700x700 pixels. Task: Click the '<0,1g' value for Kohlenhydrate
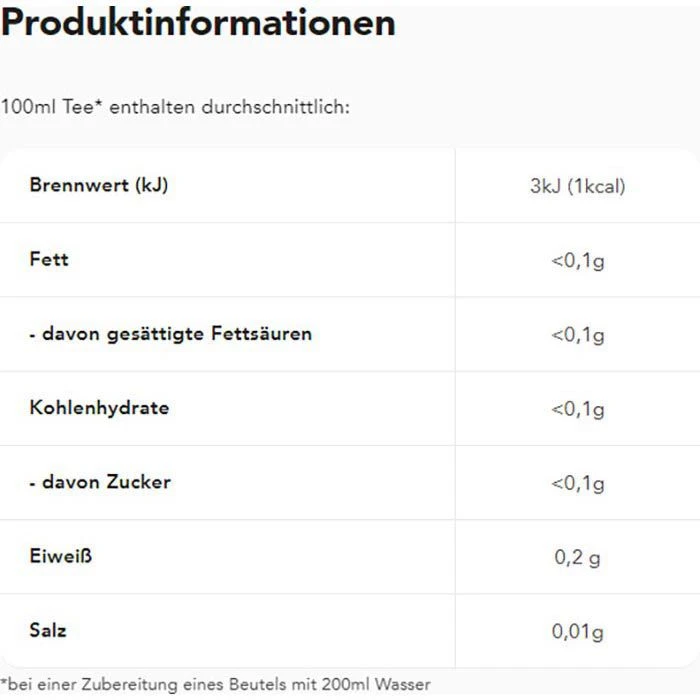[577, 409]
